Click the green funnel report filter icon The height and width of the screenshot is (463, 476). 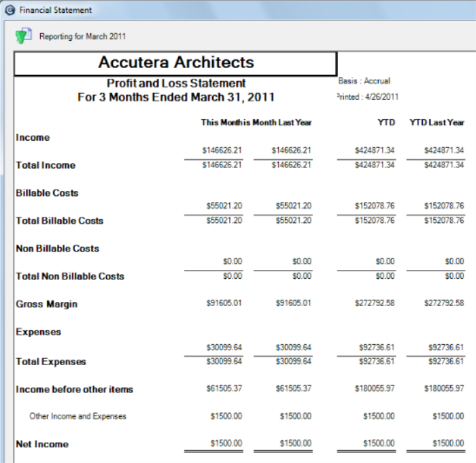click(23, 36)
